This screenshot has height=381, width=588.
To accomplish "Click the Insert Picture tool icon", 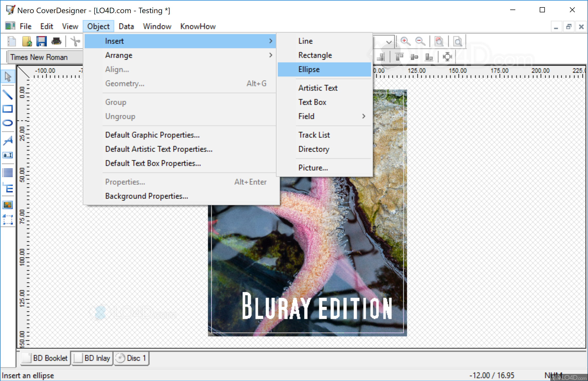I will click(8, 205).
